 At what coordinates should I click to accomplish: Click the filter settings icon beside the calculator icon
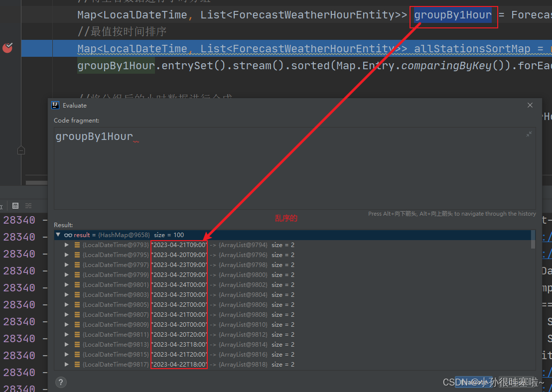point(28,206)
